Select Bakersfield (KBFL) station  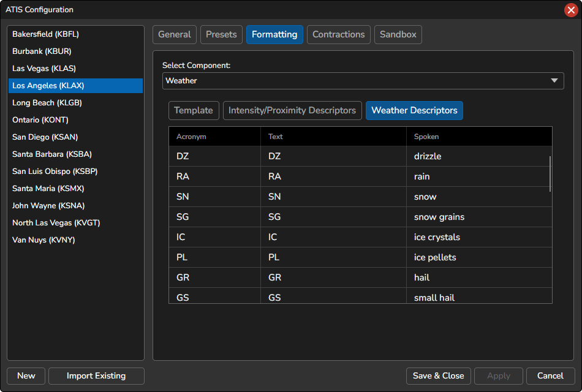(x=46, y=34)
